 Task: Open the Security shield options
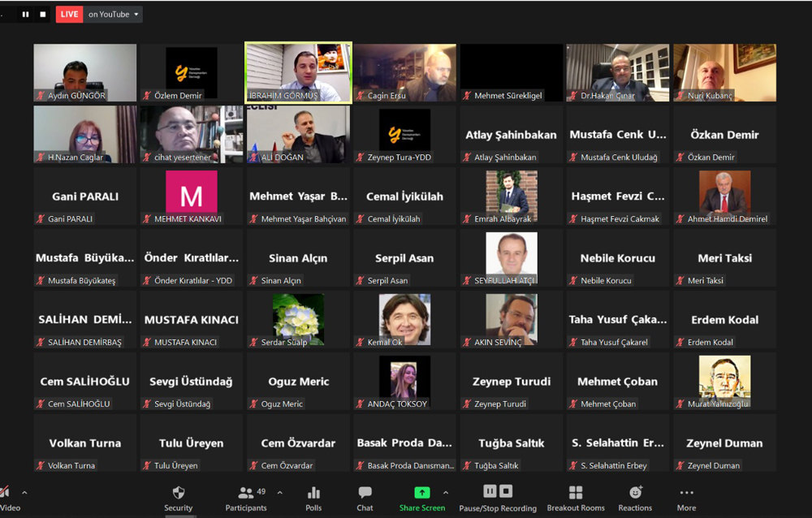[179, 498]
